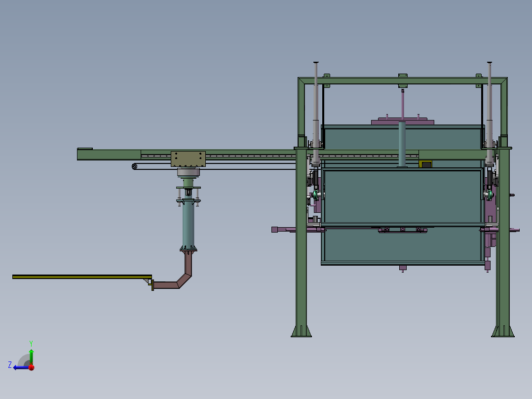Click the small yellow box on the rail
This screenshot has height=399, width=532.
425,164
